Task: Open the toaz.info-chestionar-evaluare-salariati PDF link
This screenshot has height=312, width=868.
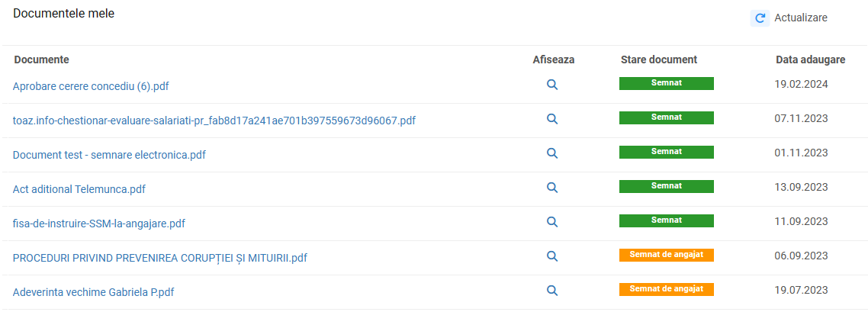Action: (x=214, y=121)
